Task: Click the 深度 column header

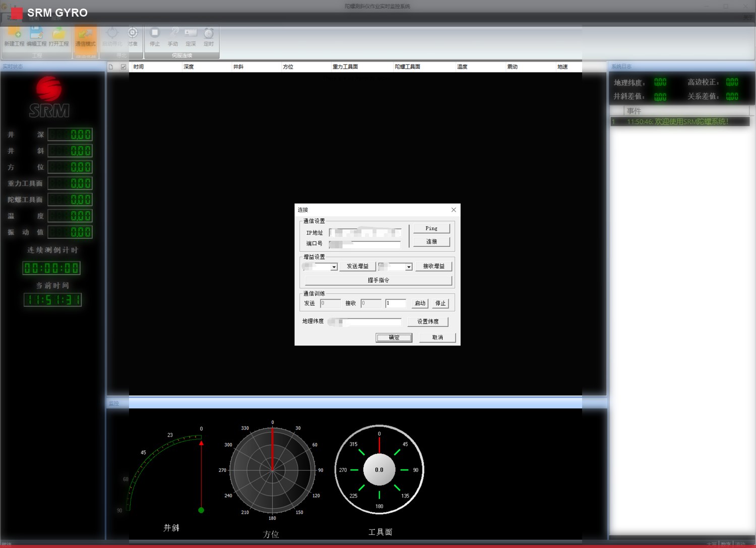Action: 206,66
